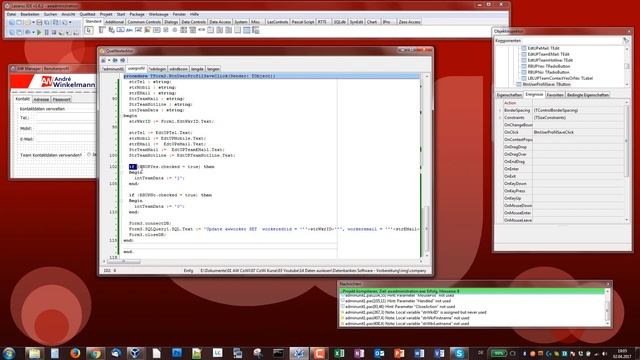The width and height of the screenshot is (640, 360).
Task: Select the radio button after 'Team Kontaktdaten verwenden?'
Action: coord(89,155)
